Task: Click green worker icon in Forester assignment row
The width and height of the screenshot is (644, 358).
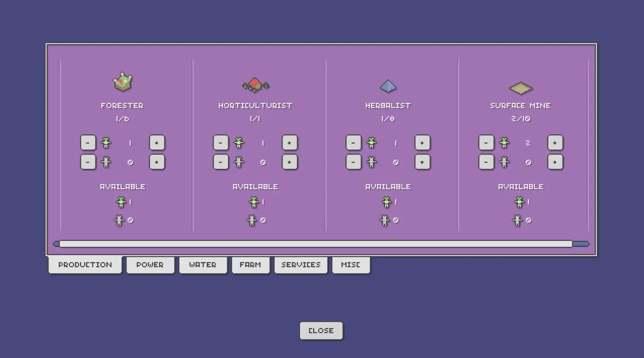Action: (106, 143)
